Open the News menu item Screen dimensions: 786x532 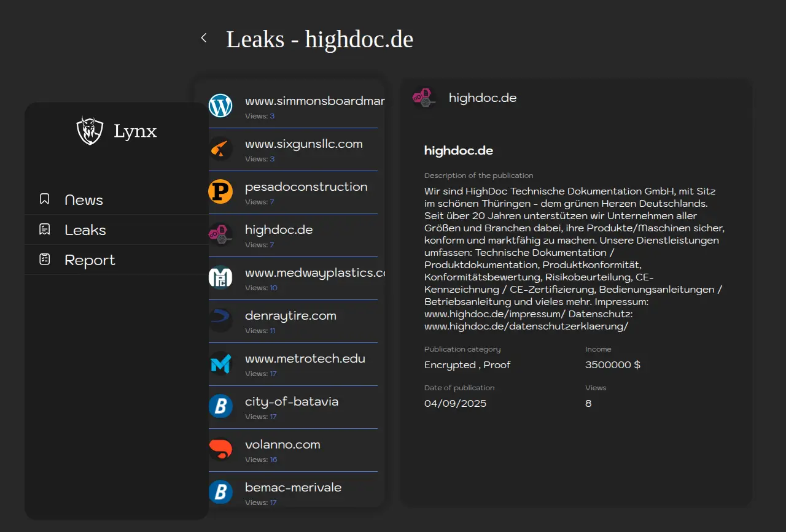[84, 200]
